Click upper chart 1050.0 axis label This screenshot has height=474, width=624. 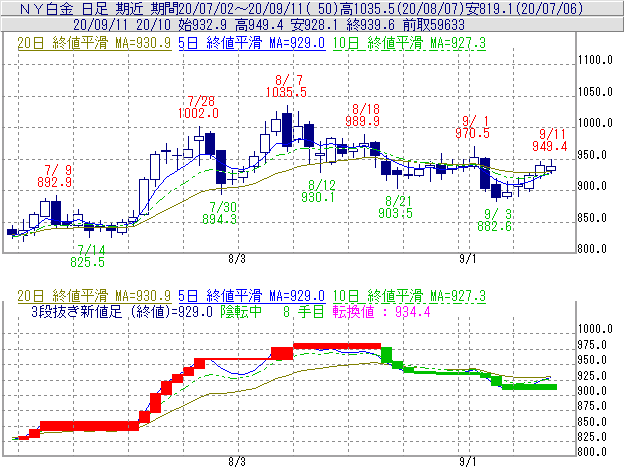tap(595, 92)
